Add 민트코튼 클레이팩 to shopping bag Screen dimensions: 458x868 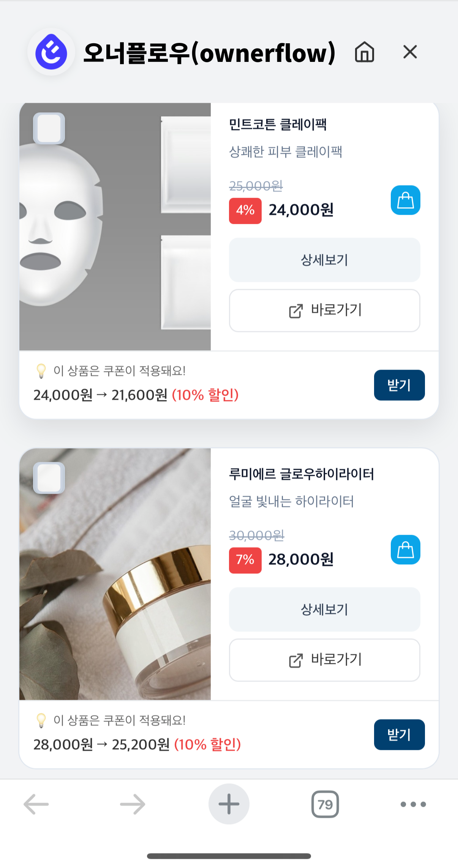(x=405, y=200)
